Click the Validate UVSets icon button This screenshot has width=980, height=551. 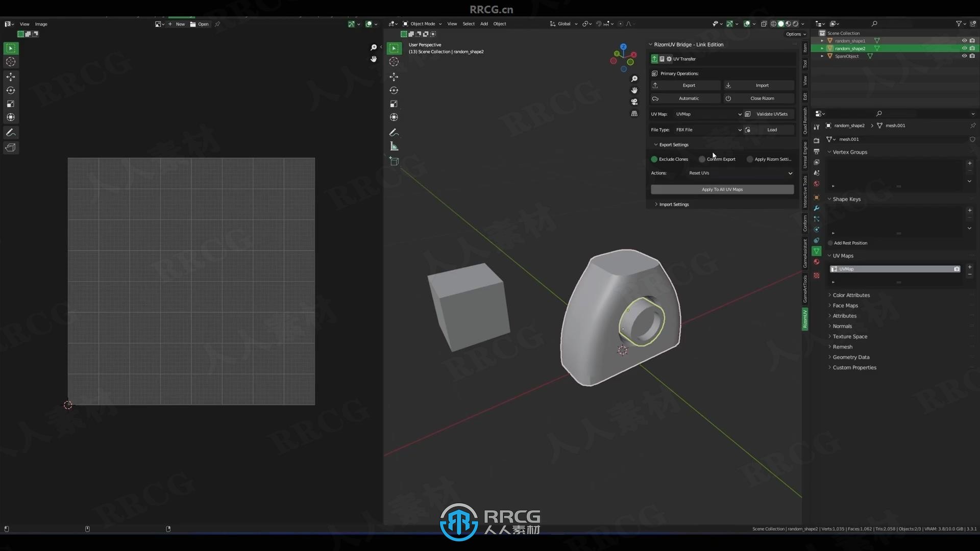[x=746, y=114]
